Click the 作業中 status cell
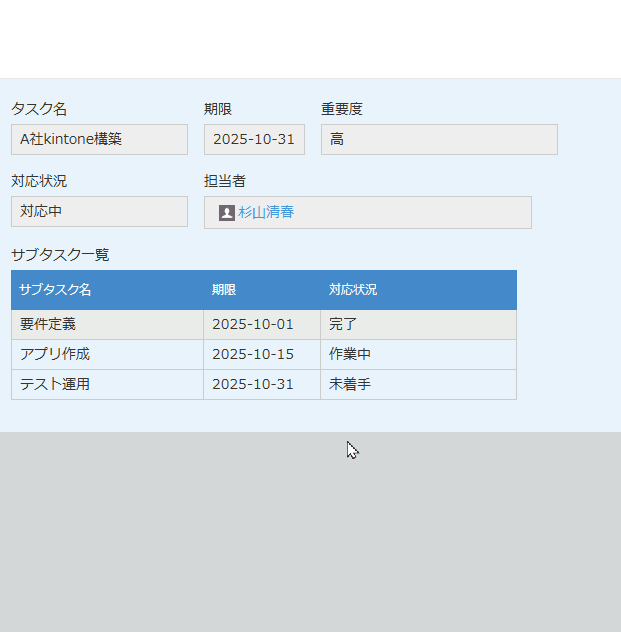This screenshot has width=621, height=632. pos(418,355)
